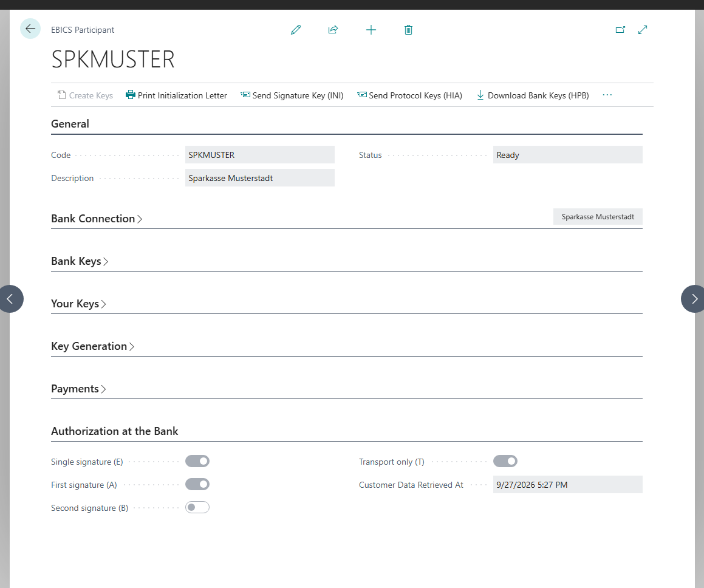704x588 pixels.
Task: Collapse the General section header
Action: tap(70, 124)
